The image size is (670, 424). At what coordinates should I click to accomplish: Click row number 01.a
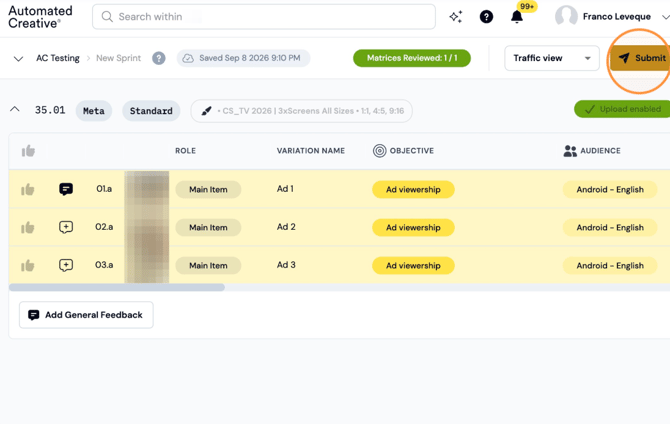(104, 189)
